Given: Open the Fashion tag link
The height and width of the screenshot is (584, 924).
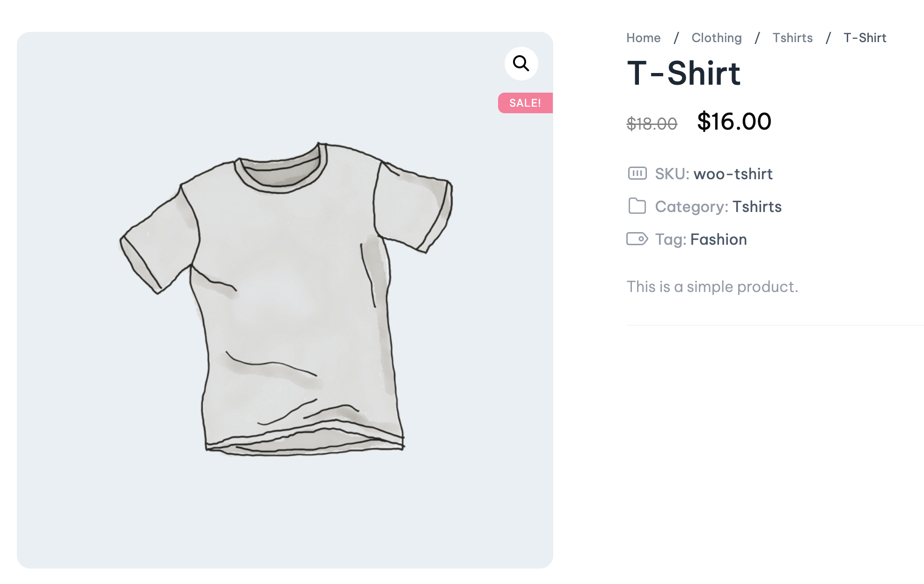Looking at the screenshot, I should (719, 240).
